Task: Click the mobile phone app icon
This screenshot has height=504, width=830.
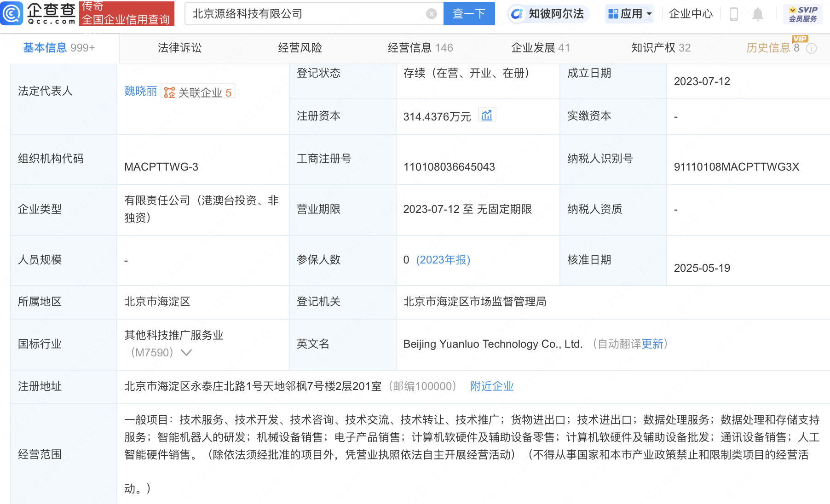Action: tap(734, 14)
